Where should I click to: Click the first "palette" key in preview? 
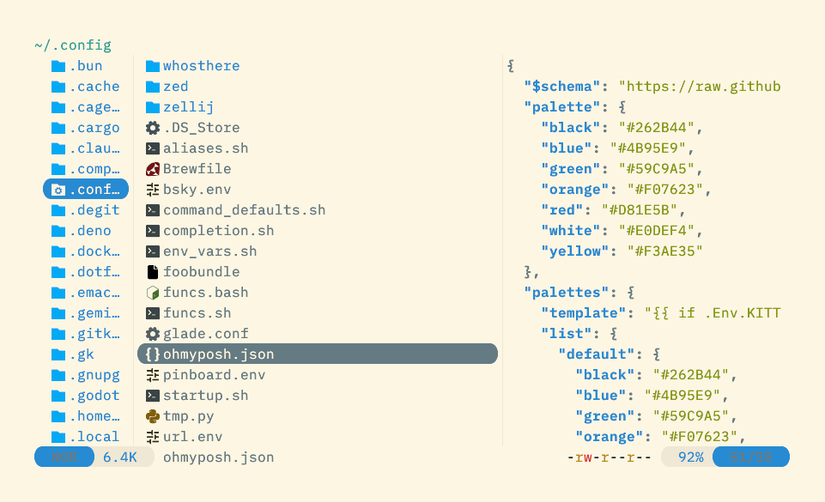point(562,107)
